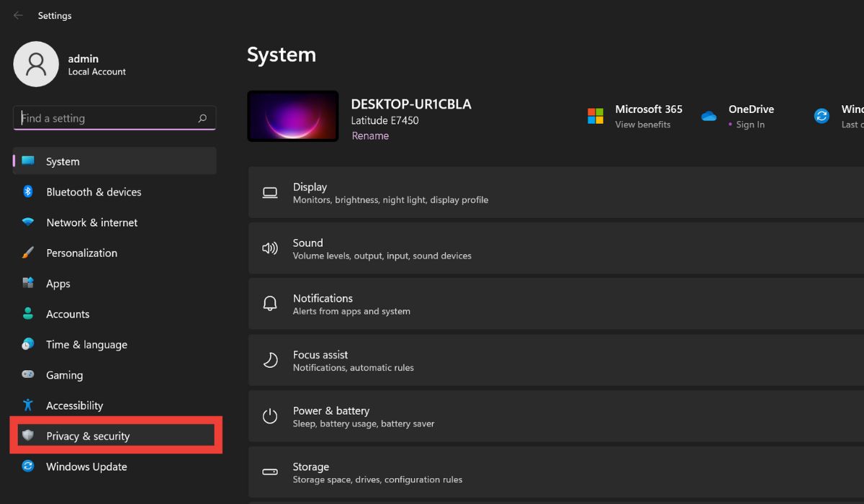Click the Accessibility figure icon
The image size is (864, 504).
(x=28, y=405)
